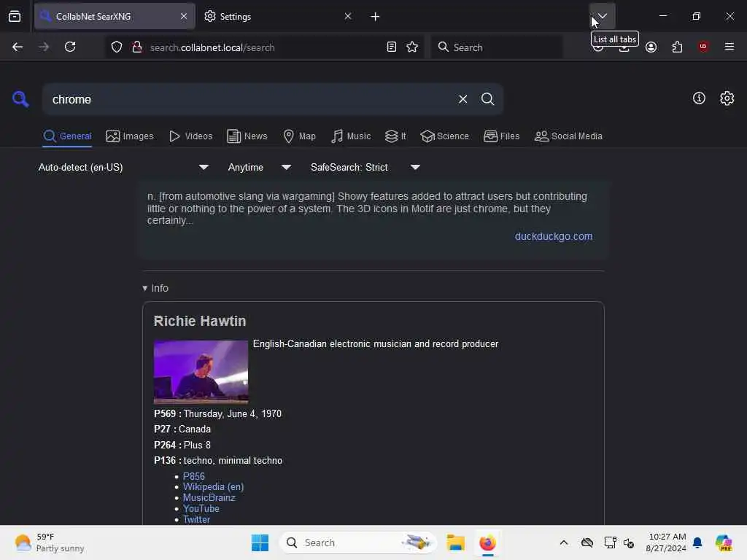The image size is (747, 560).
Task: Reload the current page
Action: tap(70, 47)
